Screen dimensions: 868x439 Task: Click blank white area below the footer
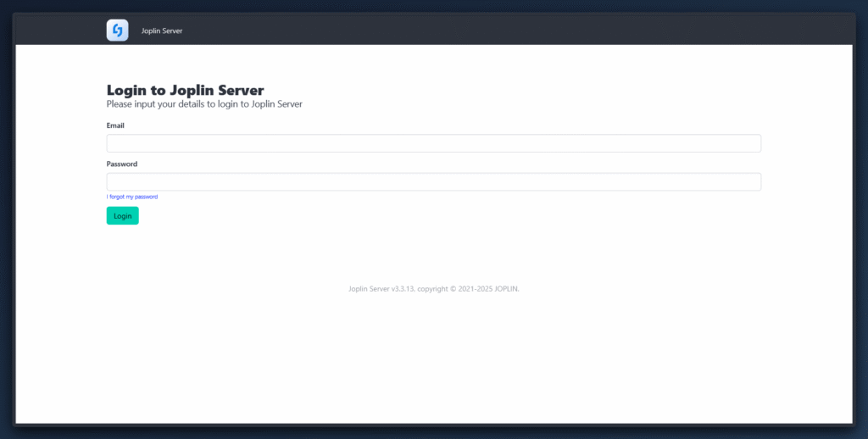[x=433, y=364]
